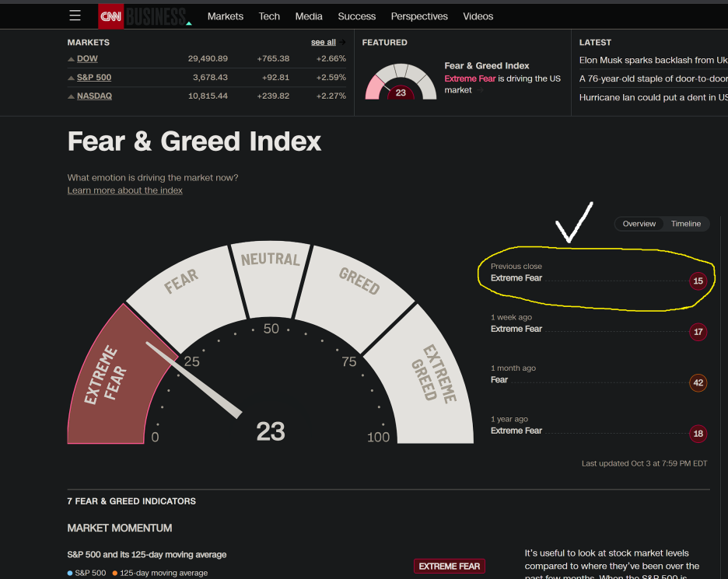Open the Tech section
This screenshot has height=579, width=728.
pyautogui.click(x=269, y=16)
